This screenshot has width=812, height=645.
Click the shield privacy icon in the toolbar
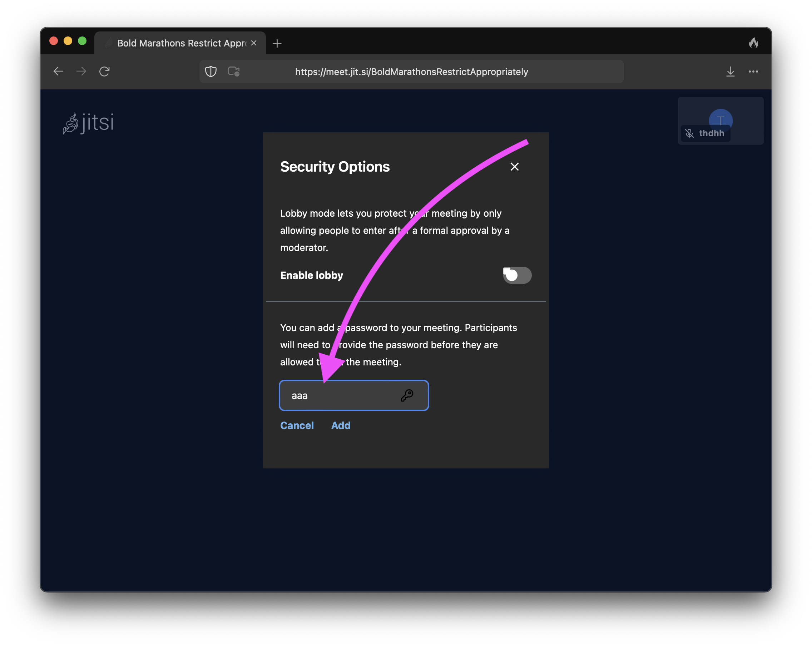211,72
